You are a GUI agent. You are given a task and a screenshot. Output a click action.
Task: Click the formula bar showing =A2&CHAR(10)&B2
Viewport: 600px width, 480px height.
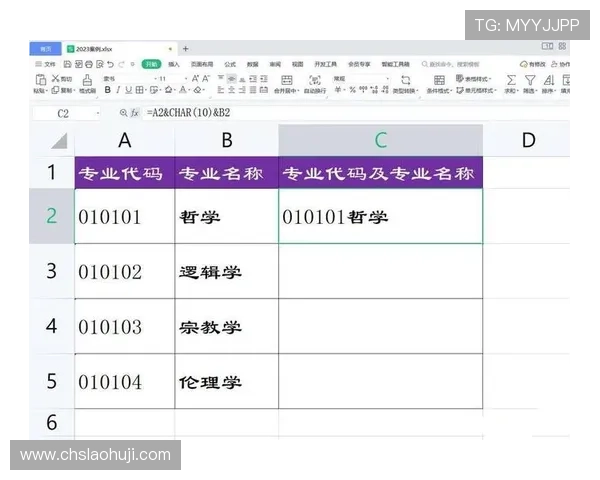tap(356, 113)
